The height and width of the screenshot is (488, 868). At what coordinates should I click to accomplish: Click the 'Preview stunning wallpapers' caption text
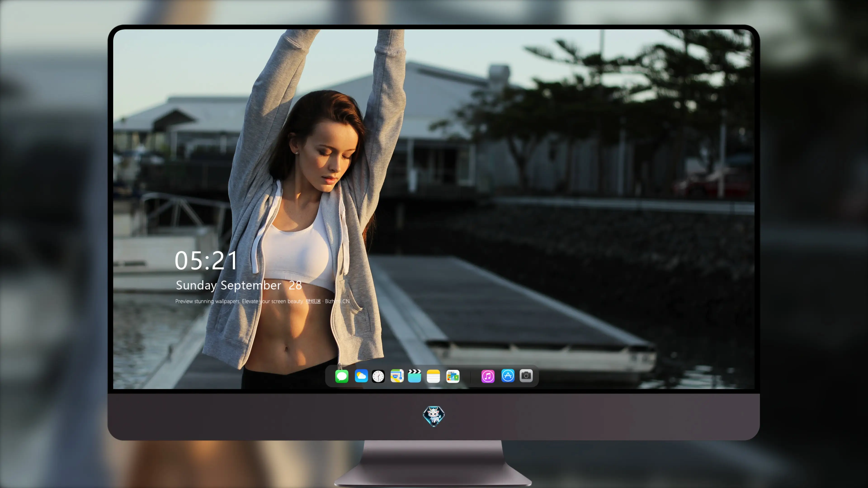[x=262, y=301]
